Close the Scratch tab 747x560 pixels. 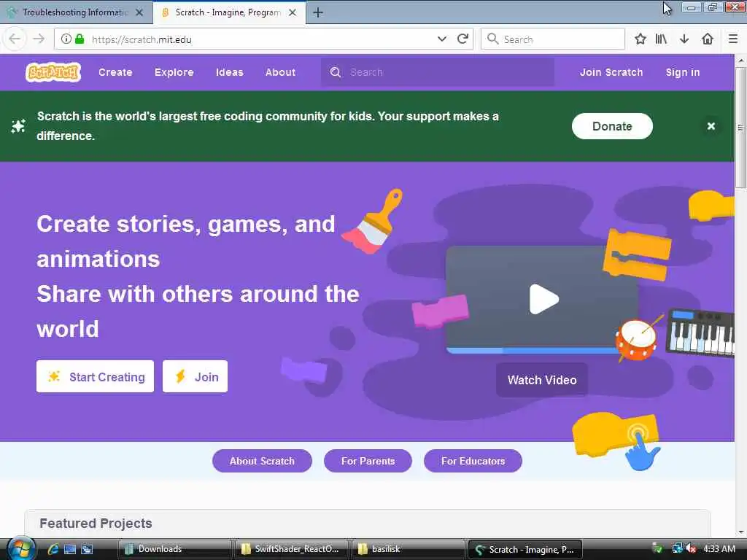[293, 12]
